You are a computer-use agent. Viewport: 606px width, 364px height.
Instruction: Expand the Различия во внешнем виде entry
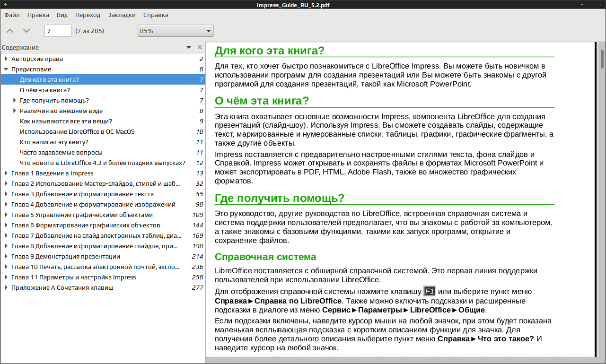click(15, 111)
